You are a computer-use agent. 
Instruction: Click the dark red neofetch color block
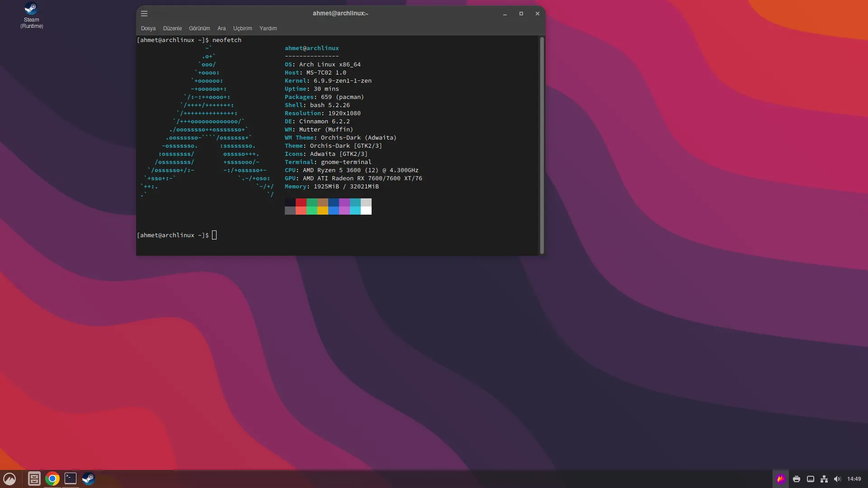point(301,202)
